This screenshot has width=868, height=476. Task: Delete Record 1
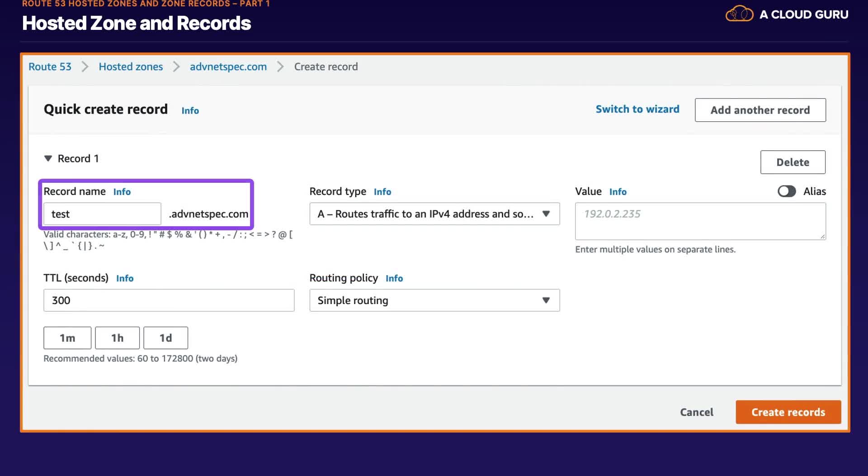793,162
